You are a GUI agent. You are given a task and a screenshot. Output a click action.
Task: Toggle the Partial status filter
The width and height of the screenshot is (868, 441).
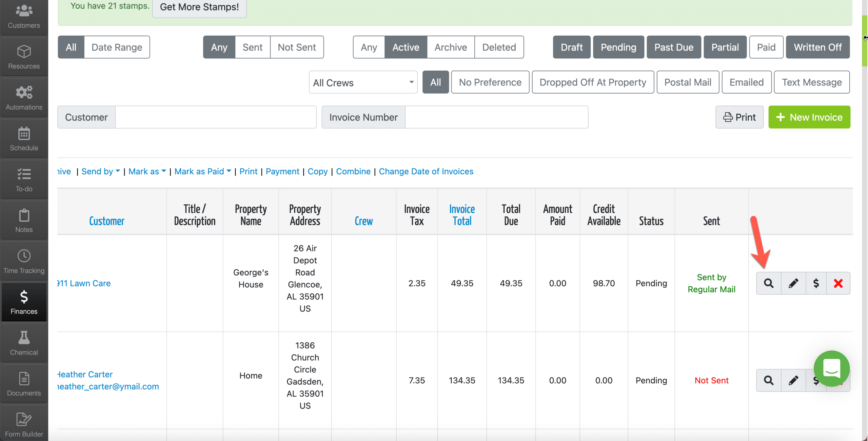pos(725,47)
